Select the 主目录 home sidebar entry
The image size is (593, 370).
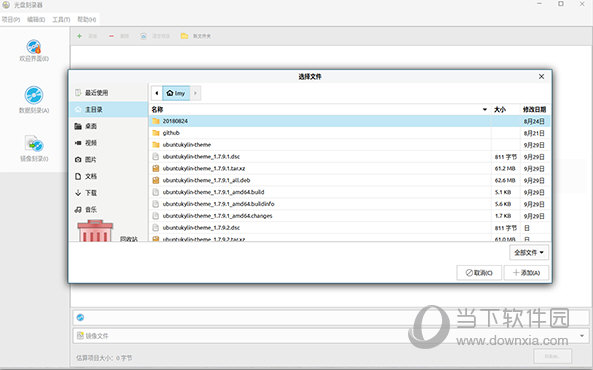109,109
